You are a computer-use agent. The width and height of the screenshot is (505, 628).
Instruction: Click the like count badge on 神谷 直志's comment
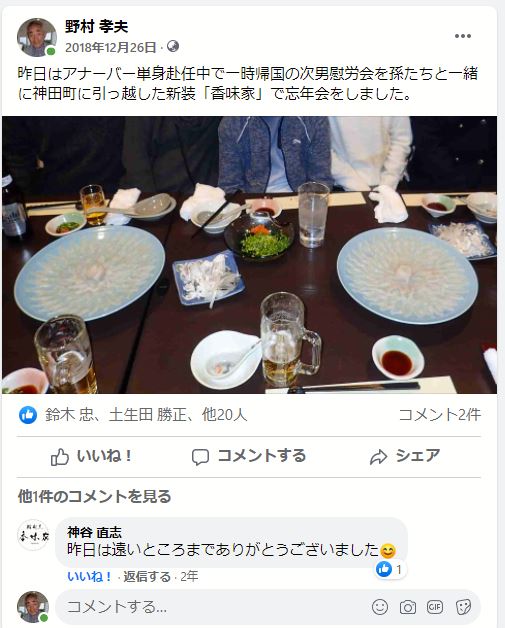tap(390, 569)
